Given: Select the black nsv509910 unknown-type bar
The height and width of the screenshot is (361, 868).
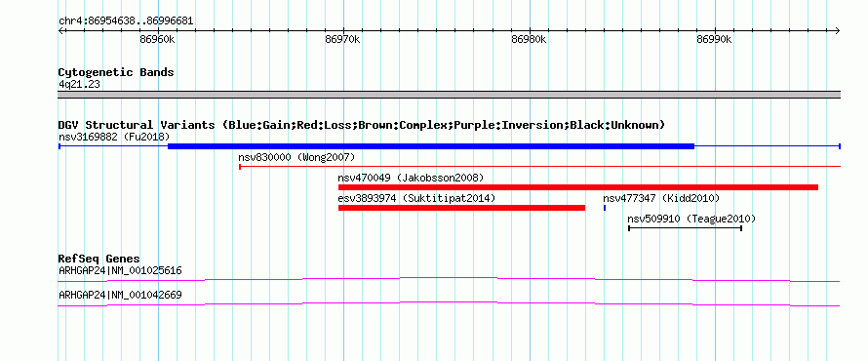Looking at the screenshot, I should tap(686, 228).
